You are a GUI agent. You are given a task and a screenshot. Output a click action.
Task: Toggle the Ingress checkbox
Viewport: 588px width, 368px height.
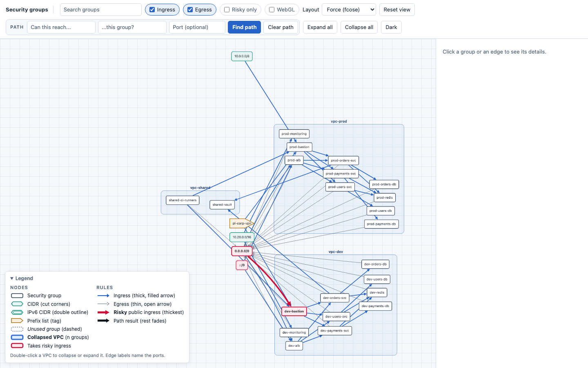[x=152, y=10]
